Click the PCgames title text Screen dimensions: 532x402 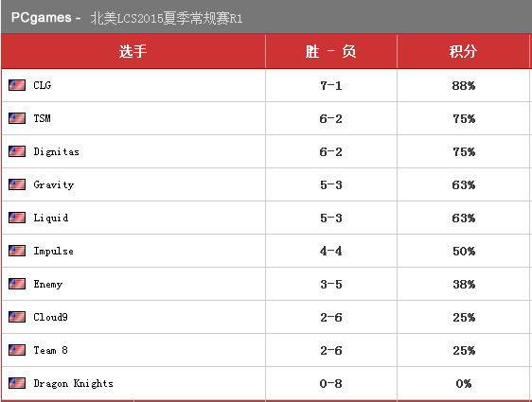(42, 17)
